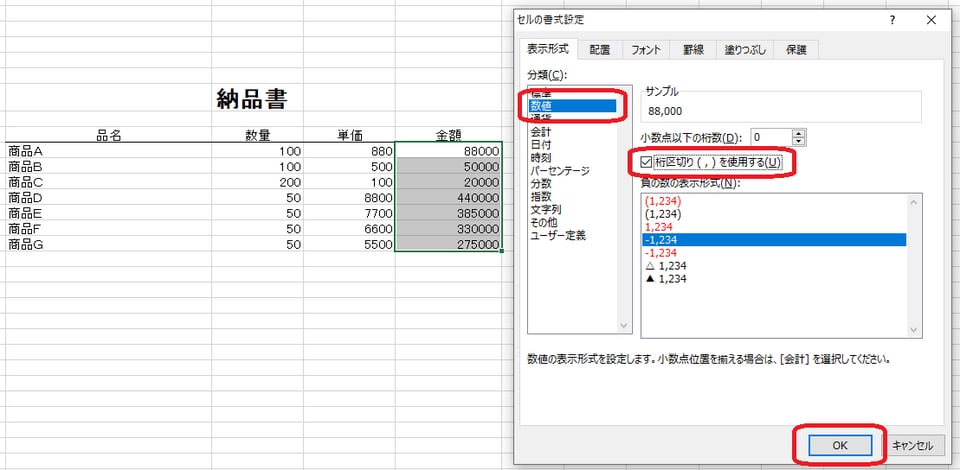This screenshot has width=960, height=470.
Task: Select the 商品B cell
Action: click(x=109, y=166)
